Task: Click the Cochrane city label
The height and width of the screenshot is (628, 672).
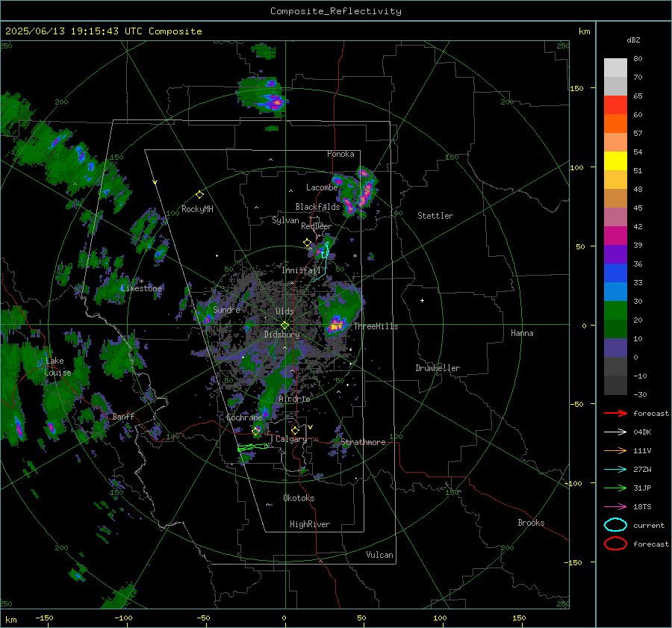Action: (x=244, y=417)
